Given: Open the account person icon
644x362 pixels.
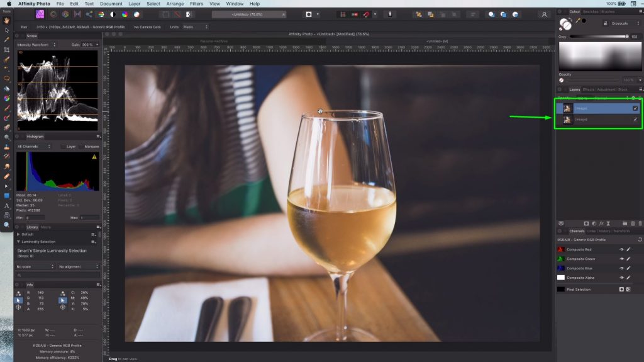Looking at the screenshot, I should 544,14.
